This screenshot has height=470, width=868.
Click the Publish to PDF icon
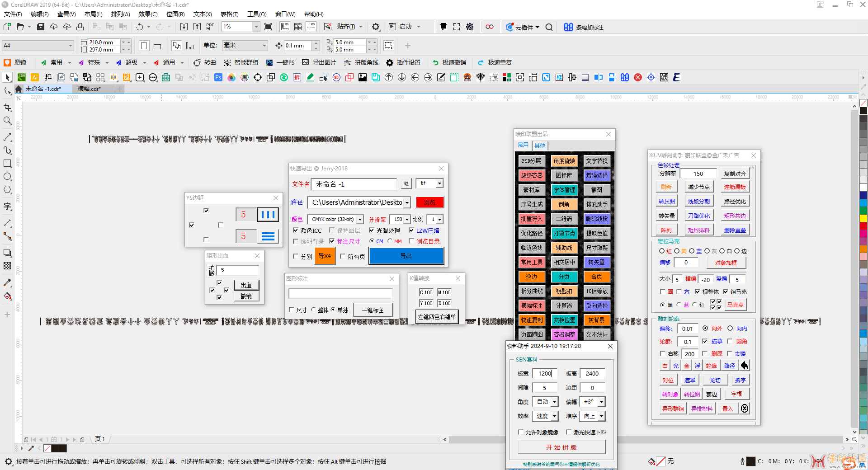210,27
